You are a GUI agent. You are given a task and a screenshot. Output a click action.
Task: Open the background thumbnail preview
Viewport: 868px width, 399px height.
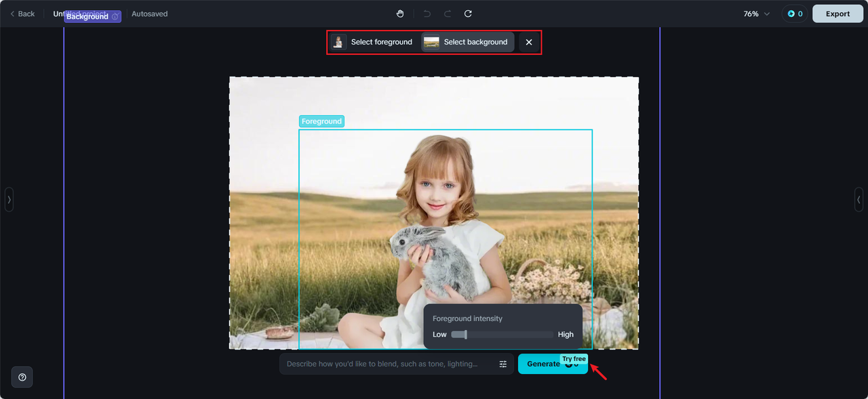(x=431, y=42)
